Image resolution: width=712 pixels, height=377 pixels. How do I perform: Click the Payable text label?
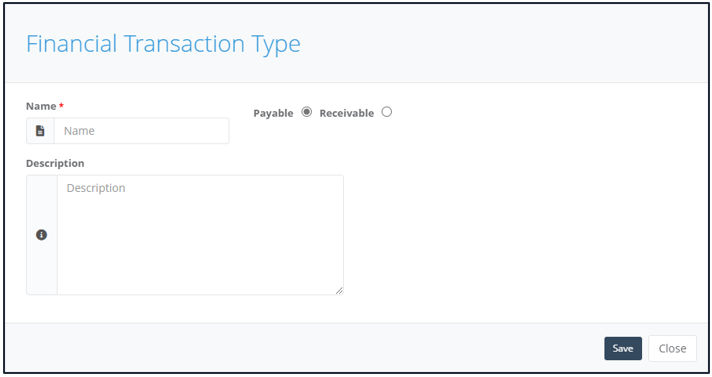[273, 113]
